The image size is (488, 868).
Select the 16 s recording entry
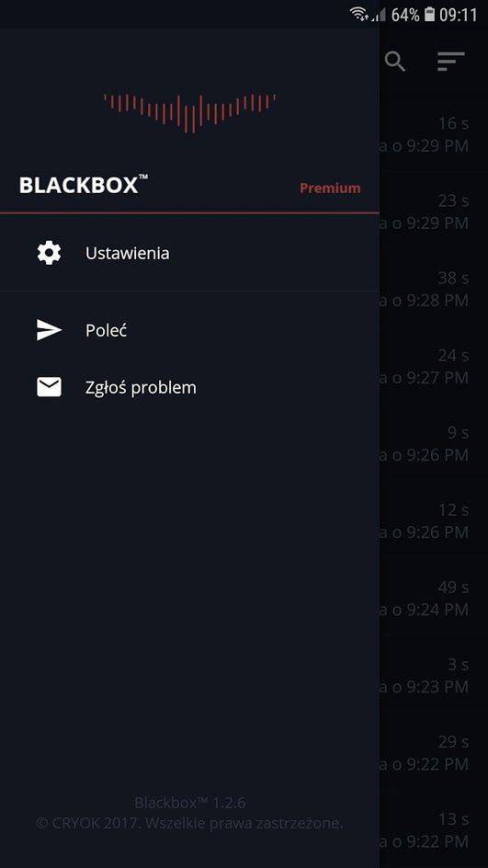point(434,134)
